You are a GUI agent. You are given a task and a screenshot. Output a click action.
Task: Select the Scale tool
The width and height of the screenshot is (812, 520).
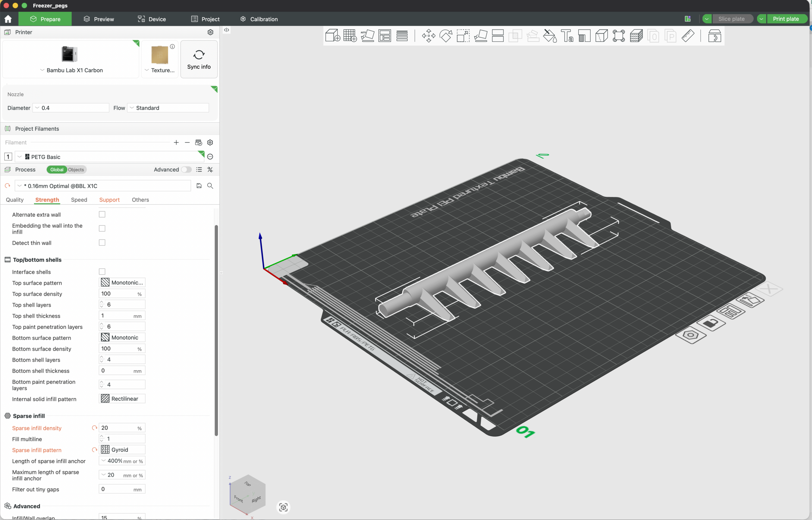point(463,36)
